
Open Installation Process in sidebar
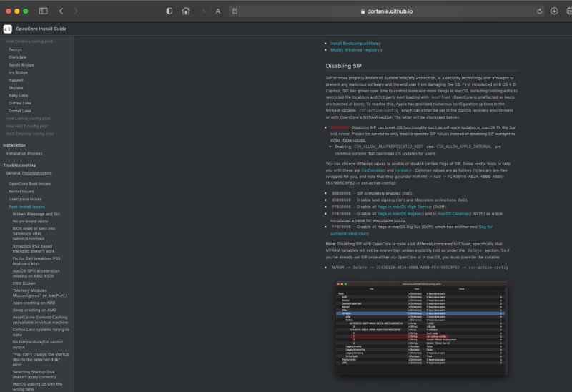click(x=24, y=154)
